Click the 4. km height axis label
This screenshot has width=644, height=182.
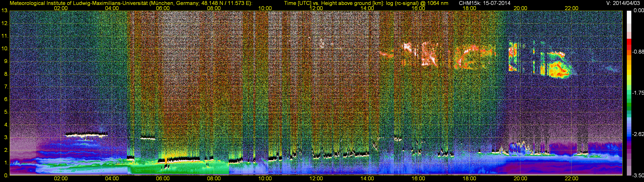pyautogui.click(x=6, y=125)
